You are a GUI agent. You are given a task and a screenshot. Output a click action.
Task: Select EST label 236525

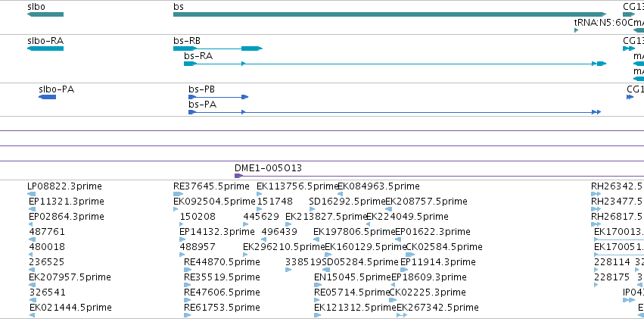tap(47, 262)
